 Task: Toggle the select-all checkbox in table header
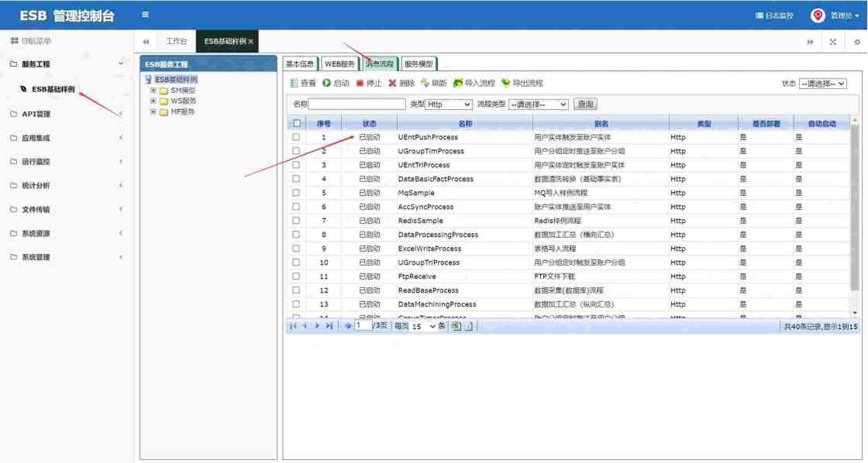[x=297, y=123]
